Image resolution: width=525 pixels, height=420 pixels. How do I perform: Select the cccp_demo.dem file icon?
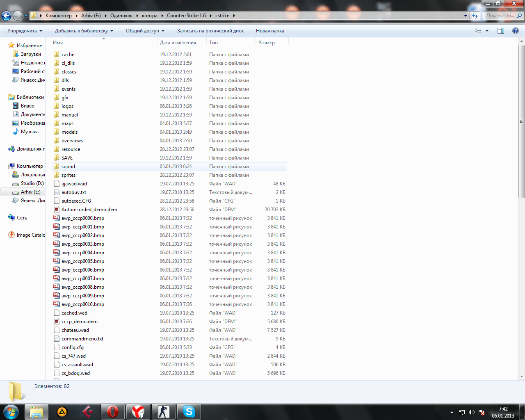pyautogui.click(x=57, y=322)
